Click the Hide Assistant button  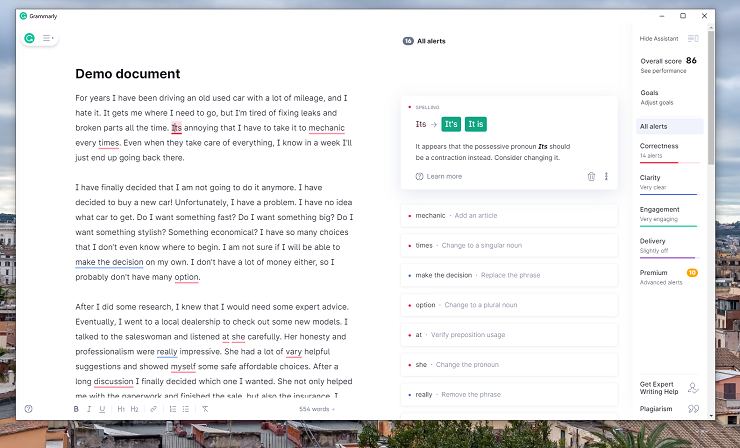point(659,39)
